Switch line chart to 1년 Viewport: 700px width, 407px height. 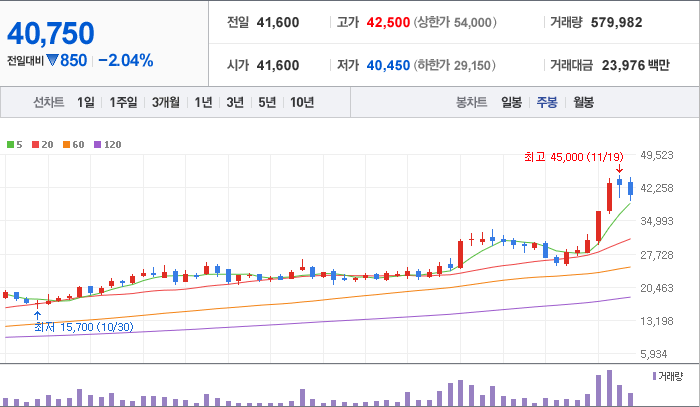[x=203, y=102]
